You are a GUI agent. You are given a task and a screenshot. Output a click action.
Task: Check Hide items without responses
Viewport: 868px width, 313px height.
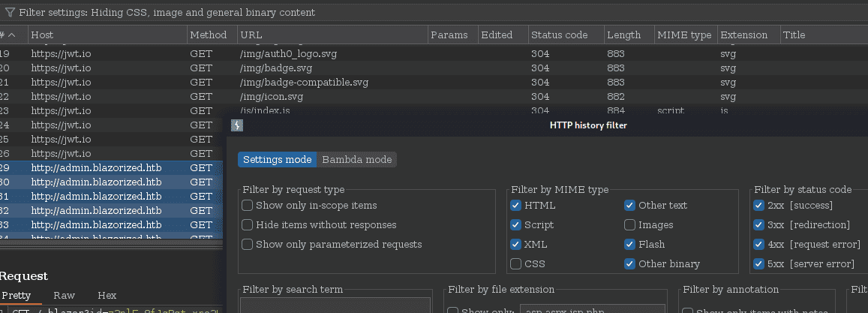pos(248,225)
